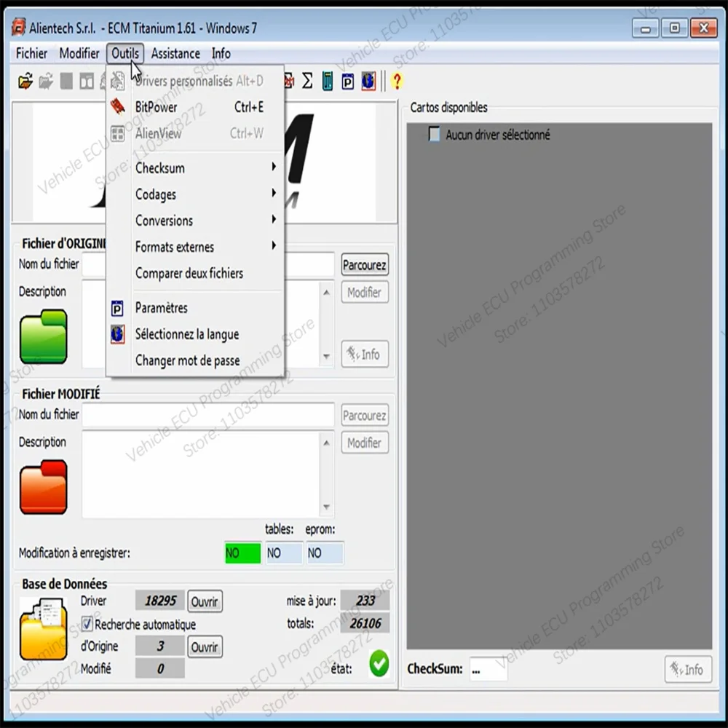The width and height of the screenshot is (728, 728).
Task: Click the greyed-out second open-folder toolbar icon
Action: coord(46,82)
